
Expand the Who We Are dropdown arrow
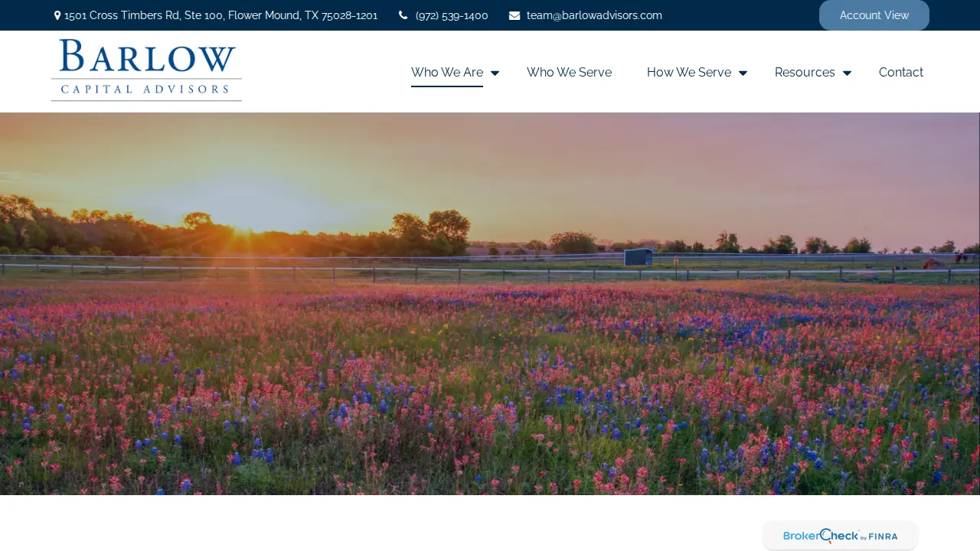pos(495,73)
